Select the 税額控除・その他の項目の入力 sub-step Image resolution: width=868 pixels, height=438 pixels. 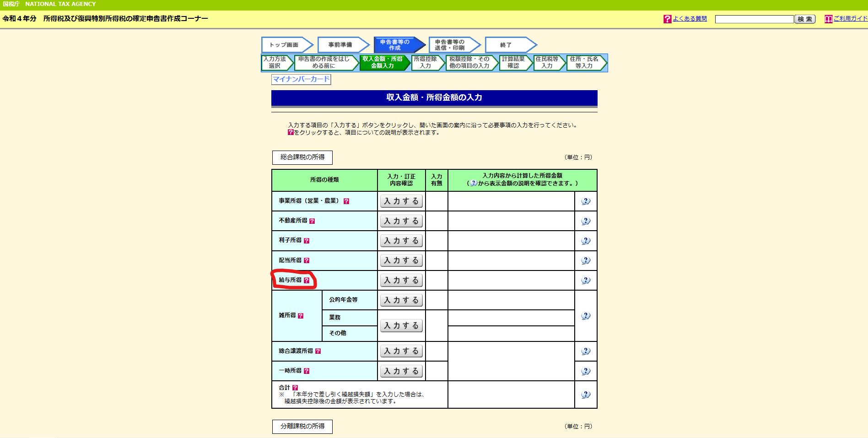point(471,63)
